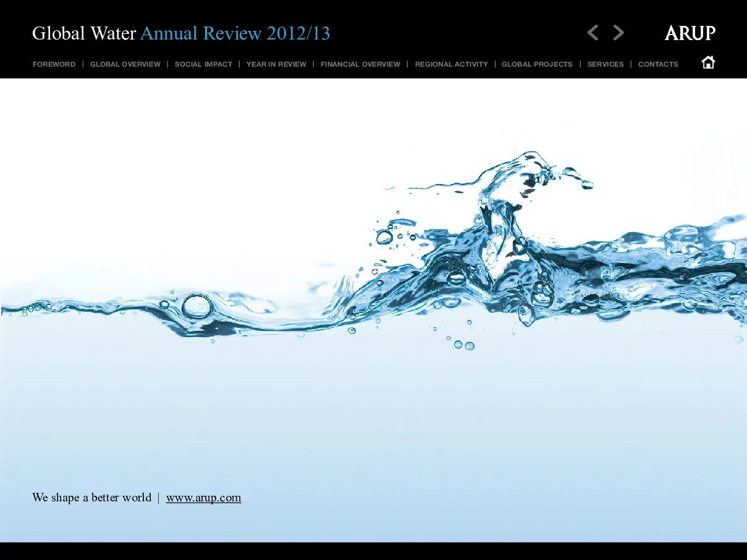Click the We shape a better world tagline
This screenshot has height=560, width=747.
point(92,498)
